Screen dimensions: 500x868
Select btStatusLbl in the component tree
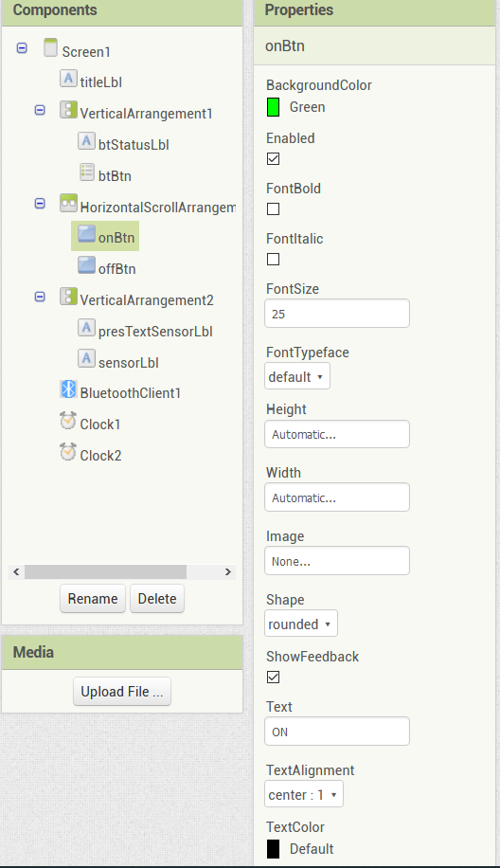(x=134, y=145)
